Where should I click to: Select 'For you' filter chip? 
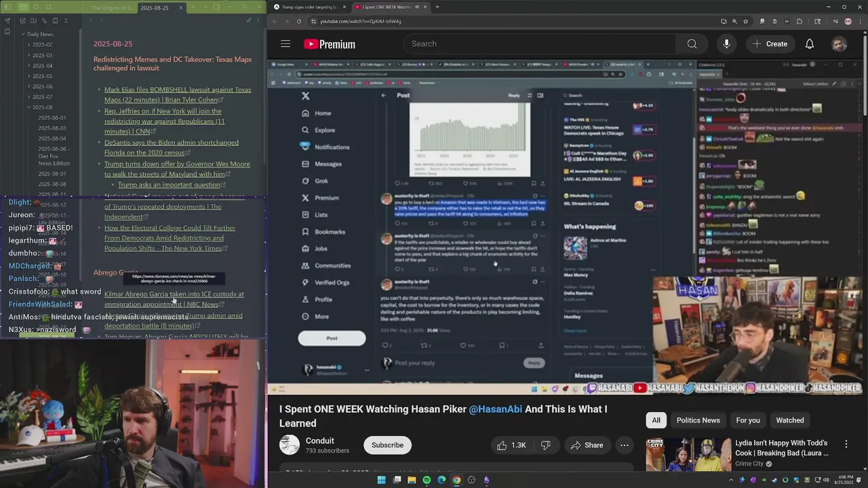tap(748, 420)
